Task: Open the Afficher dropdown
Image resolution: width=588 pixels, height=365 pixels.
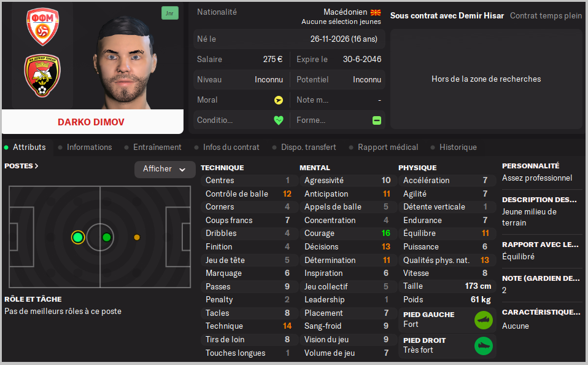Action: click(164, 169)
